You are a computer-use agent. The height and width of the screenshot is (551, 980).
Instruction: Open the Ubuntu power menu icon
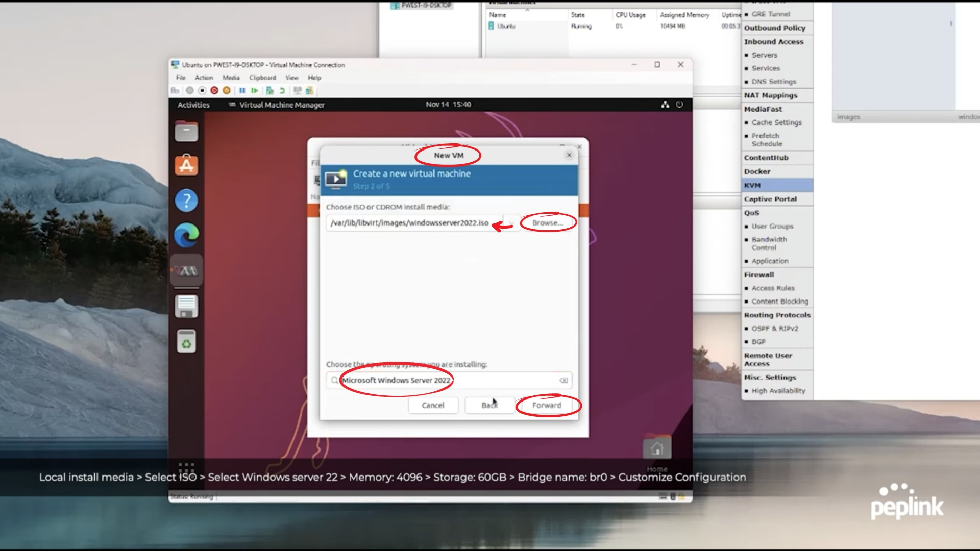pos(679,105)
